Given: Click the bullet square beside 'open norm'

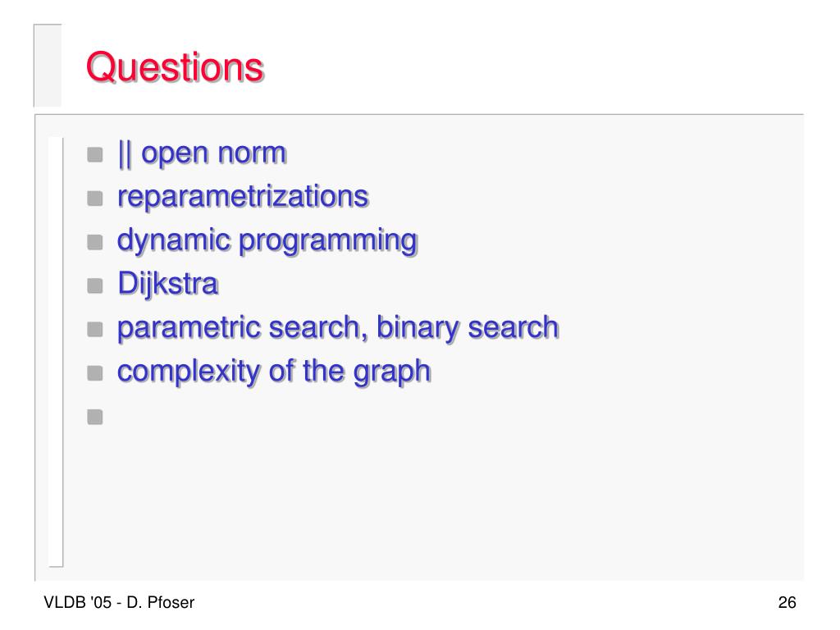Looking at the screenshot, I should [95, 155].
